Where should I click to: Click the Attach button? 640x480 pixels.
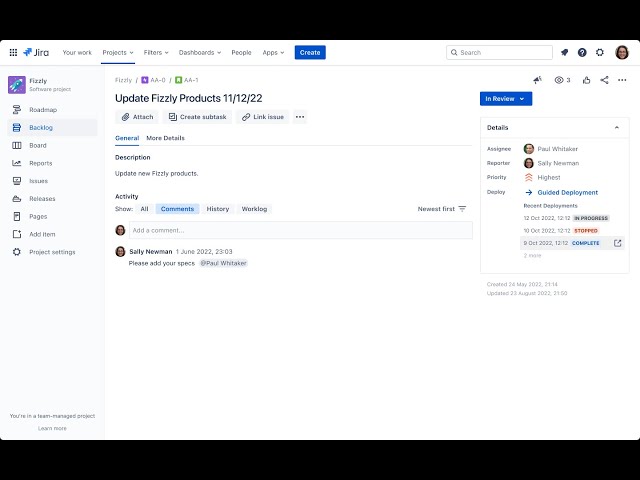(x=138, y=117)
